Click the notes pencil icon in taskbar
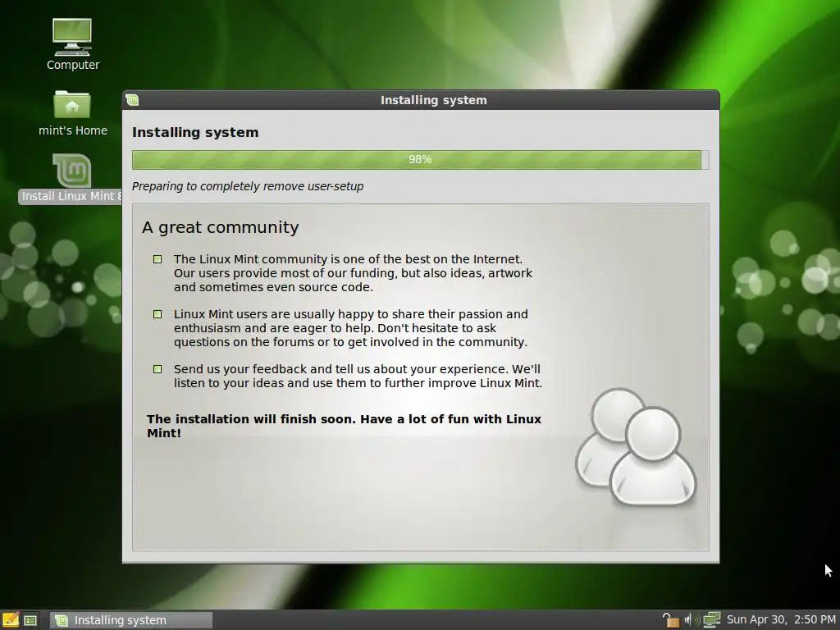Image resolution: width=840 pixels, height=630 pixels. pos(10,620)
